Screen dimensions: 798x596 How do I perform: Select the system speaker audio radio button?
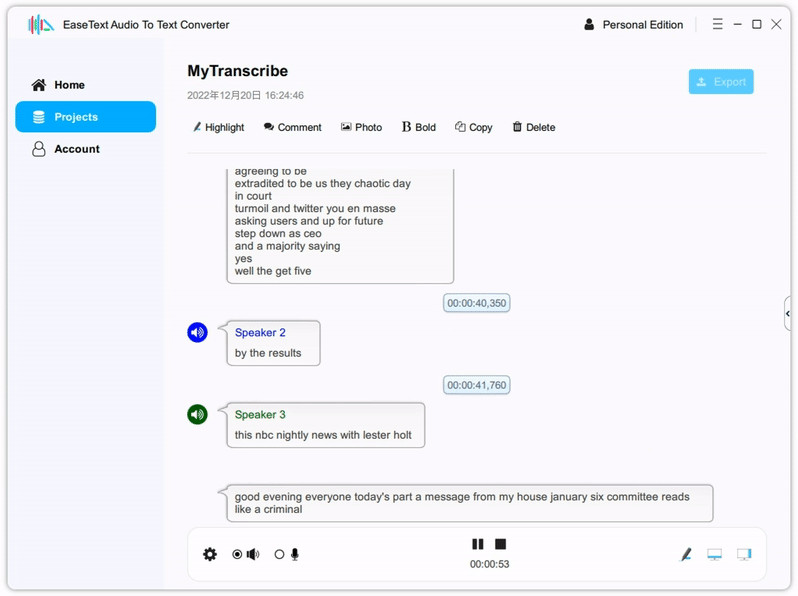point(237,554)
